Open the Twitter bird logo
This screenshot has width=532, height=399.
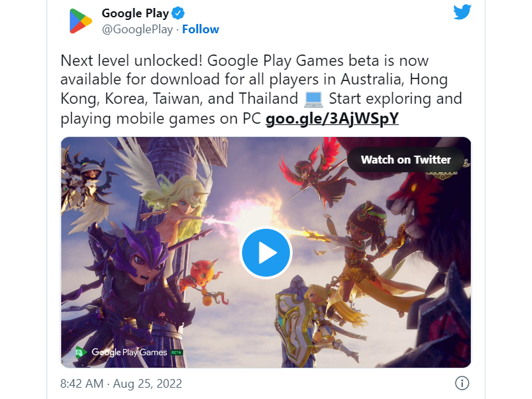coord(462,12)
